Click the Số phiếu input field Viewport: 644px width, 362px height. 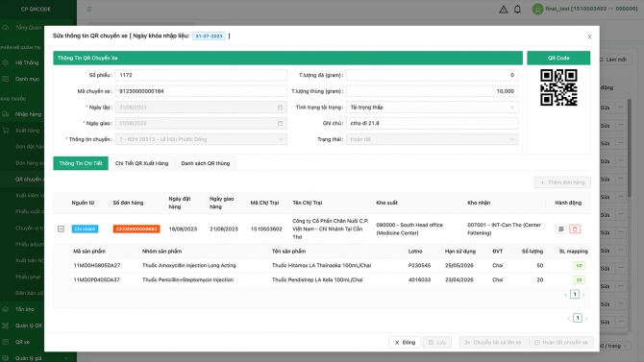201,75
